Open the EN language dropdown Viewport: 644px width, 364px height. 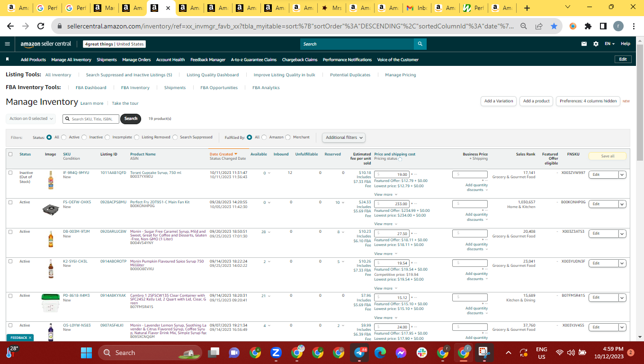(x=609, y=44)
